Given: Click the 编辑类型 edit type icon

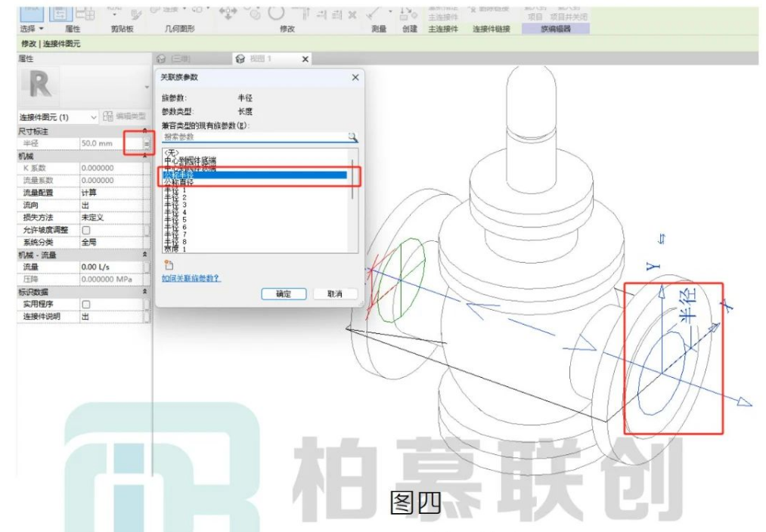Looking at the screenshot, I should 108,116.
